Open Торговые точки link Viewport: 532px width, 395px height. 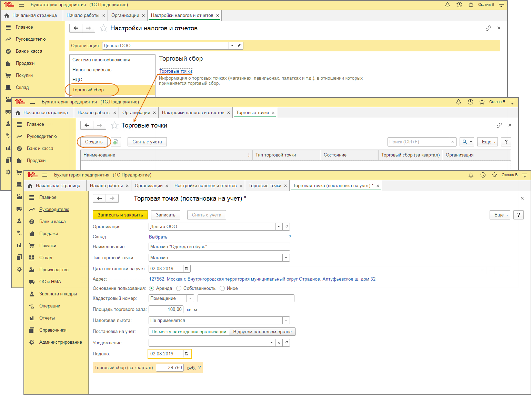pos(175,71)
